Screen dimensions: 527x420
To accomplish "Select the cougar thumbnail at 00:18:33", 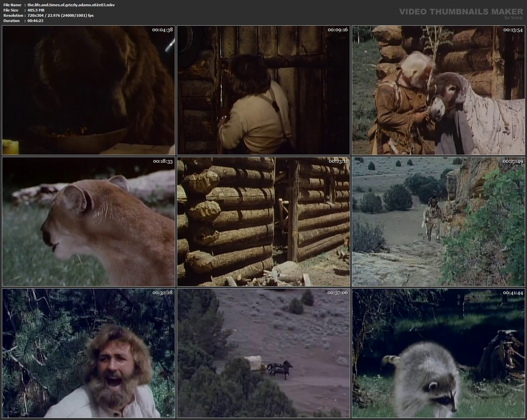I will click(x=88, y=222).
